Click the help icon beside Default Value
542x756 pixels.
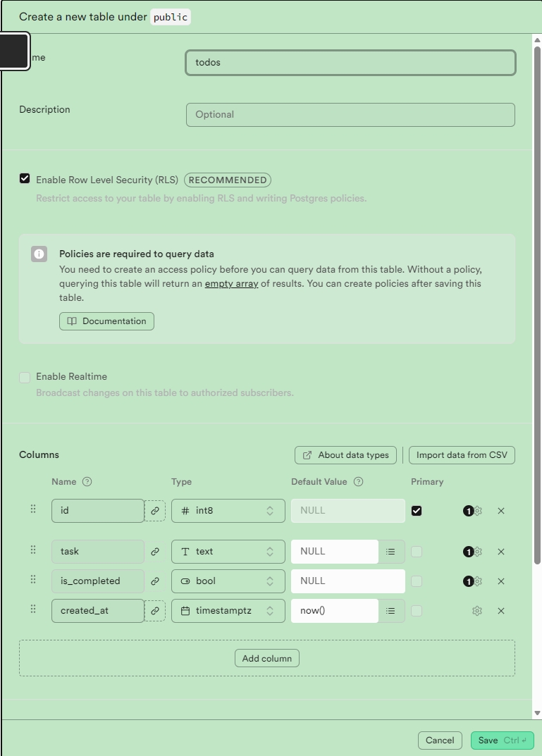click(x=358, y=482)
